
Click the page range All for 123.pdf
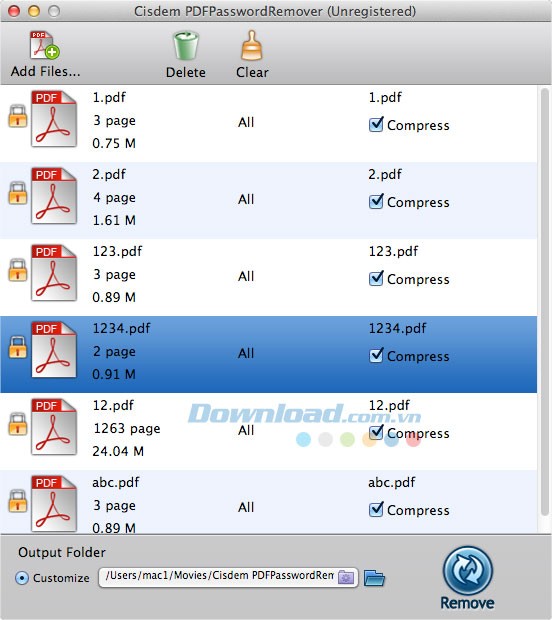click(246, 276)
